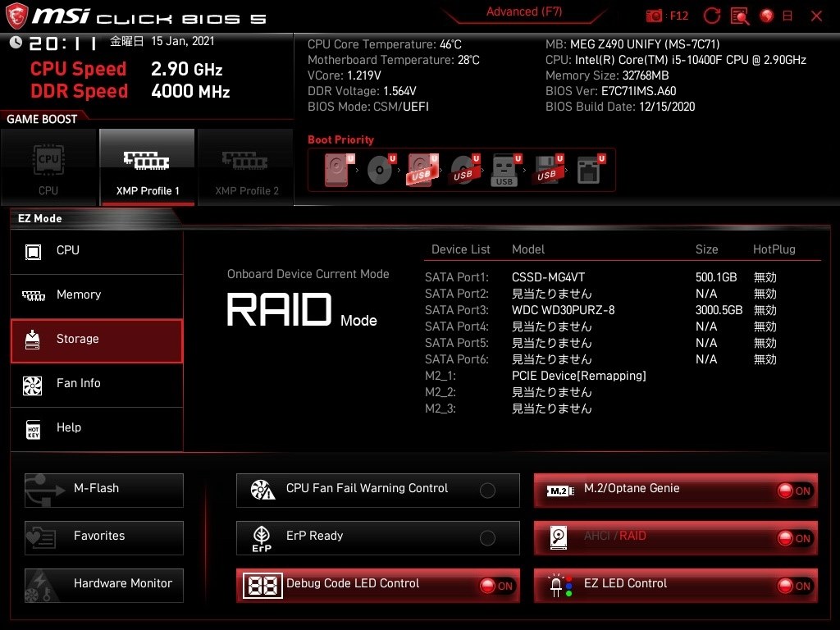Click the WDC WD30PURZ-8 model entry
Screen dimensions: 840x630
click(563, 310)
